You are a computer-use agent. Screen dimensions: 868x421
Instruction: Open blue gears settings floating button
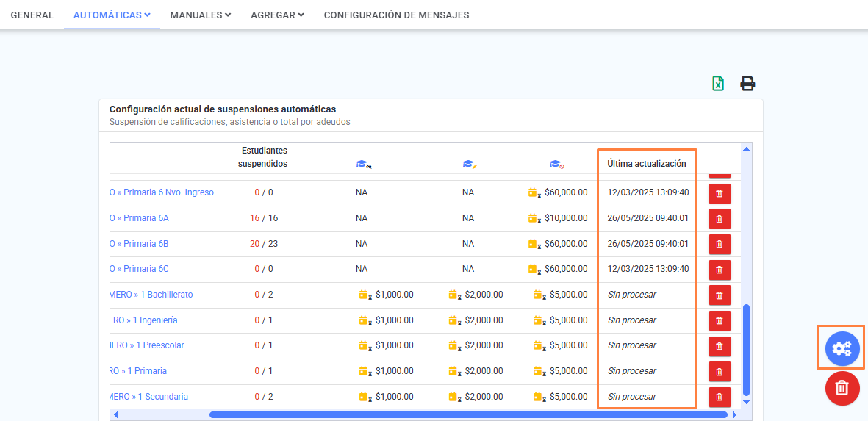click(842, 348)
